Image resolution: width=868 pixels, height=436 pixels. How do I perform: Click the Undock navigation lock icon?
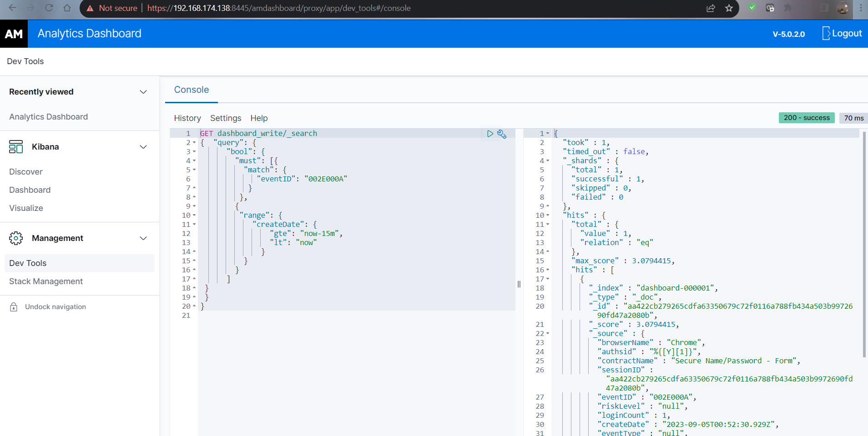tap(14, 307)
